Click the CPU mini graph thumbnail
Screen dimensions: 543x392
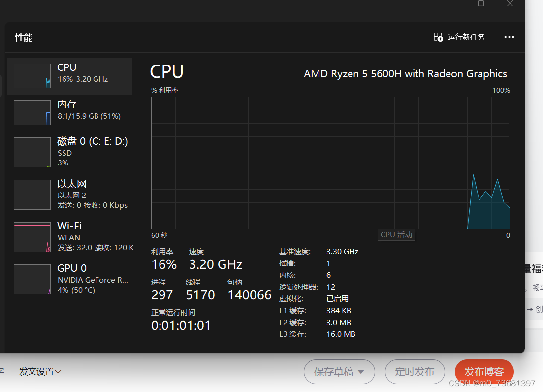(32, 76)
